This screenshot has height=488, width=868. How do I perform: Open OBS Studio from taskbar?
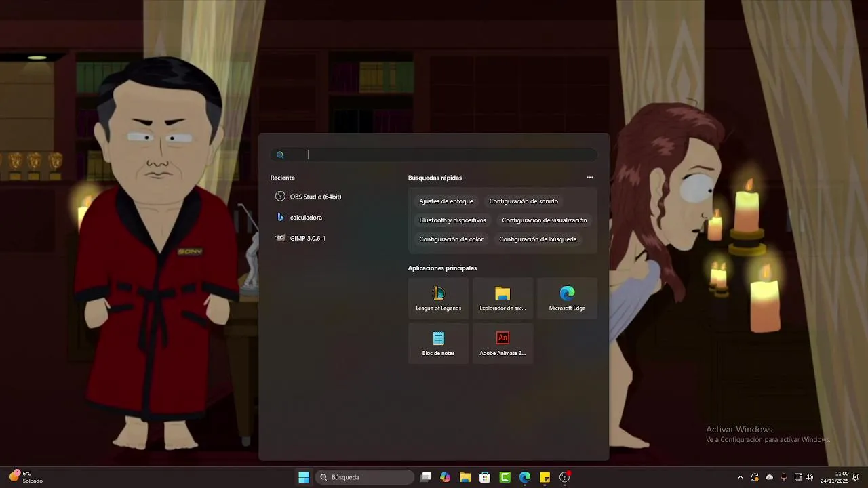565,477
